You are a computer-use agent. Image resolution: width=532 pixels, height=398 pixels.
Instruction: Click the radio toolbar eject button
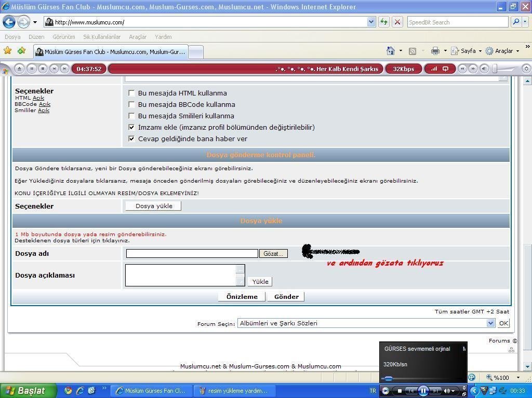[20, 69]
